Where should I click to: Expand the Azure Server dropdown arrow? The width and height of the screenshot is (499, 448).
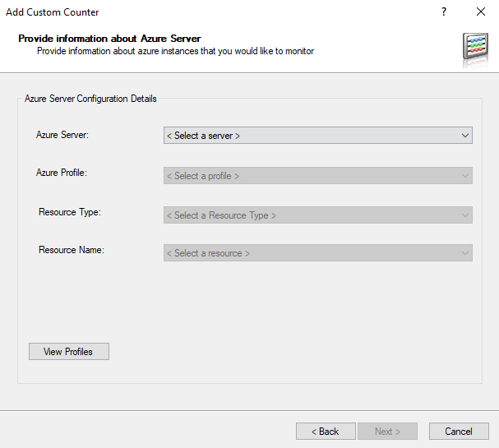[x=465, y=136]
